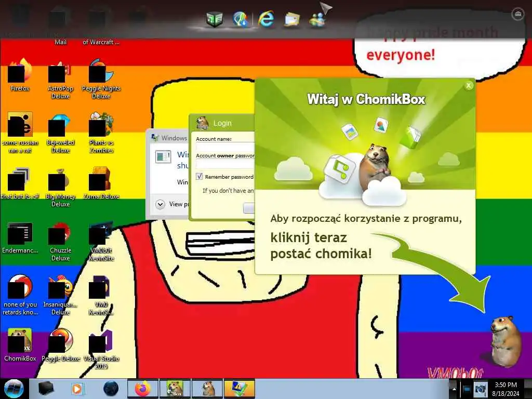Screen dimensions: 532x399
Task: Click the round toolbox icon top-right
Action: 517,14
